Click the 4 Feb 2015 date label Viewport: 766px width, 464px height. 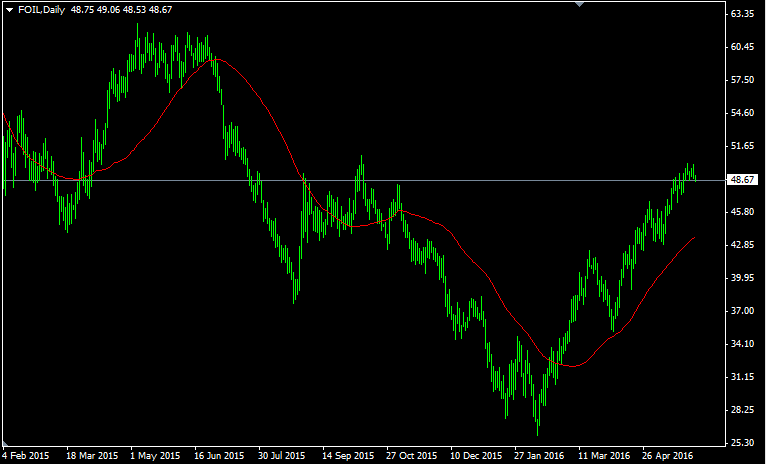pyautogui.click(x=26, y=456)
